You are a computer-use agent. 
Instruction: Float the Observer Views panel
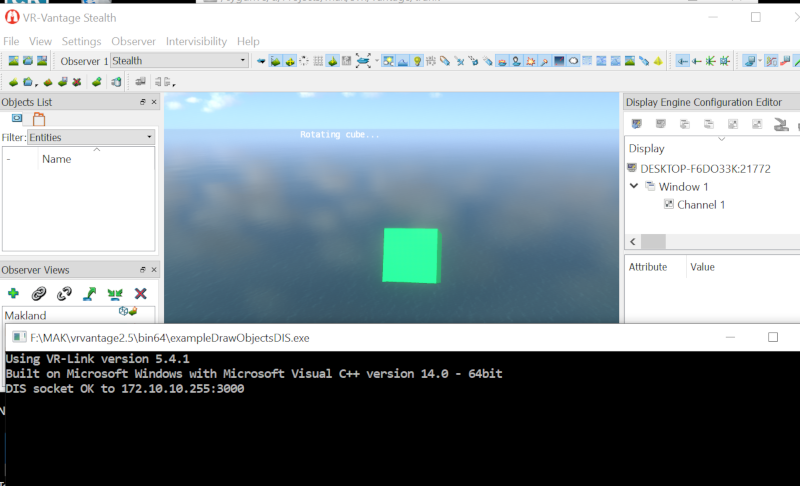pyautogui.click(x=142, y=270)
